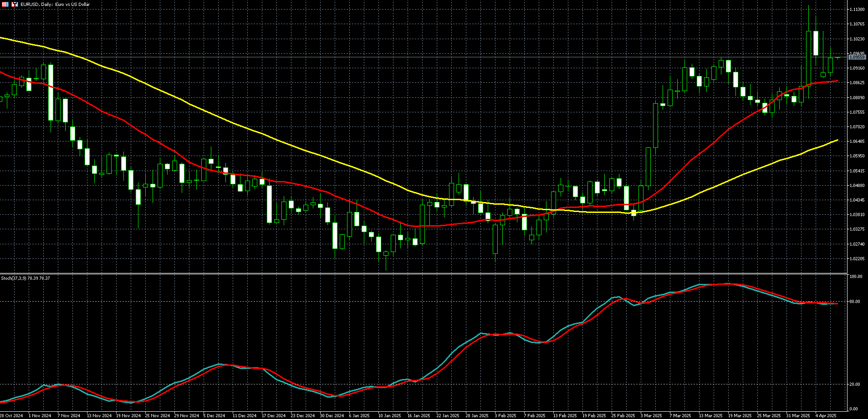Select the 3 Mar 2025 date label
The width and height of the screenshot is (868, 419).
point(651,415)
